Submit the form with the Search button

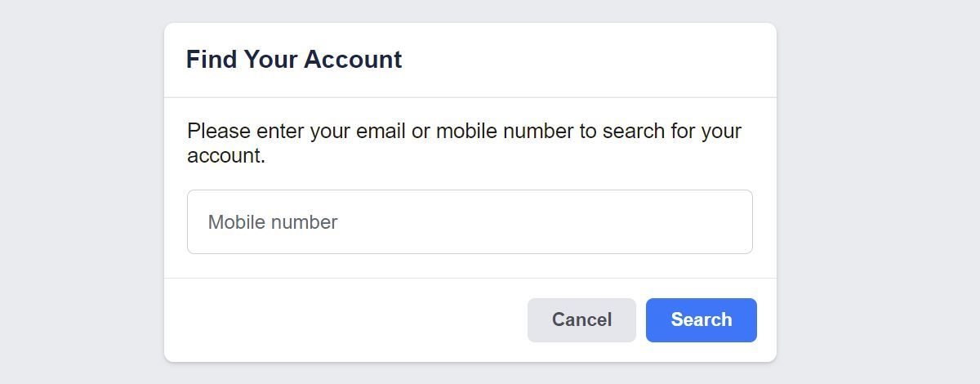click(701, 320)
